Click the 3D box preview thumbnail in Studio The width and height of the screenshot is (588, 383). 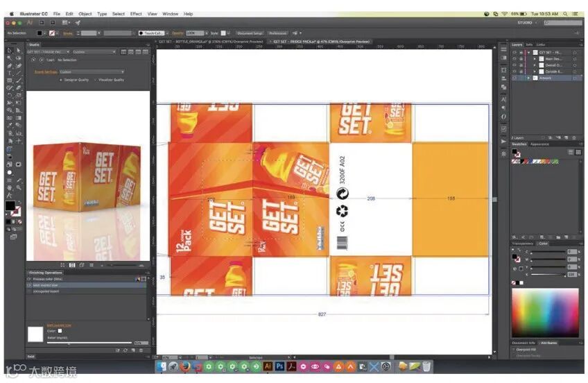pos(88,176)
